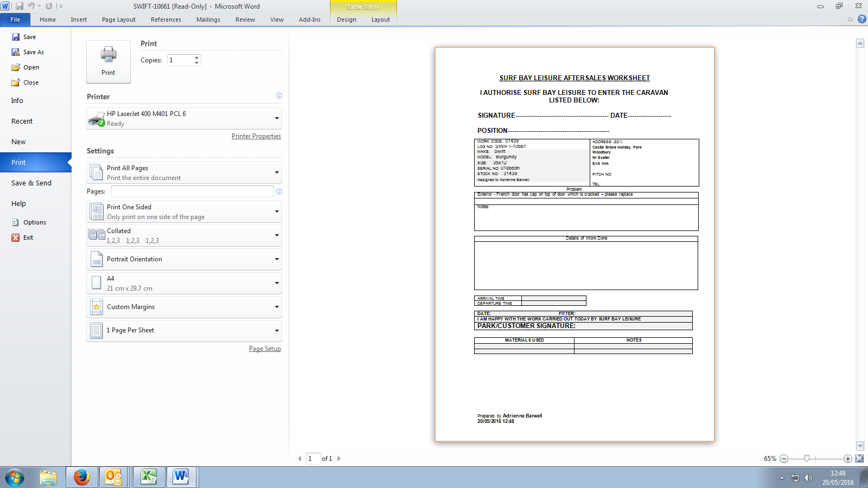
Task: Switch to the Page Layout ribbon tab
Action: (x=118, y=20)
